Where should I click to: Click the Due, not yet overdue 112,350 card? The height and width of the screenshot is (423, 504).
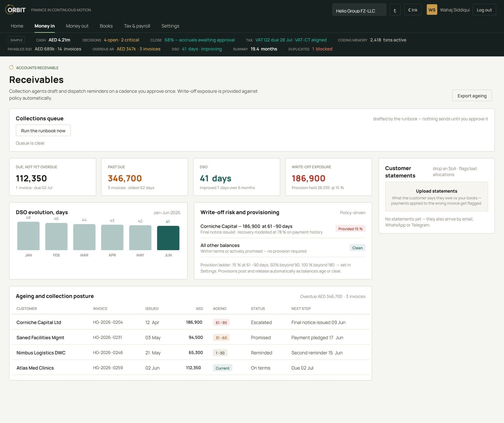point(53,177)
